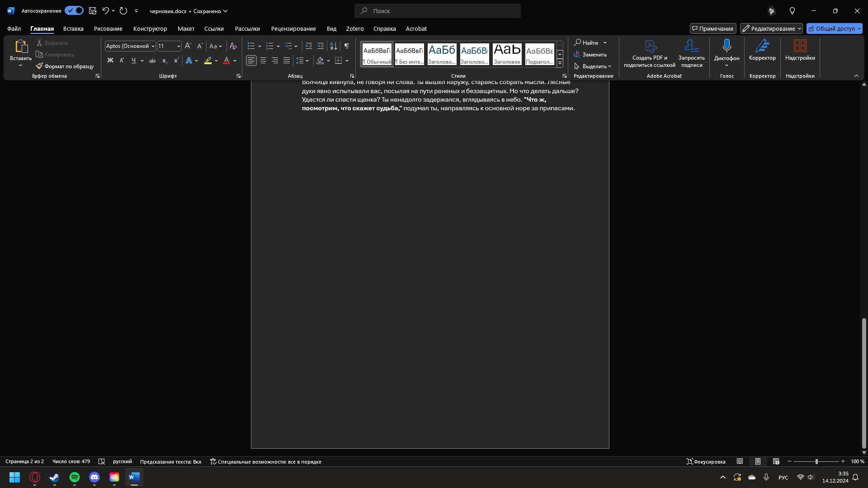This screenshot has width=868, height=488.
Task: Switch to web layout view in status bar
Action: [776, 461]
